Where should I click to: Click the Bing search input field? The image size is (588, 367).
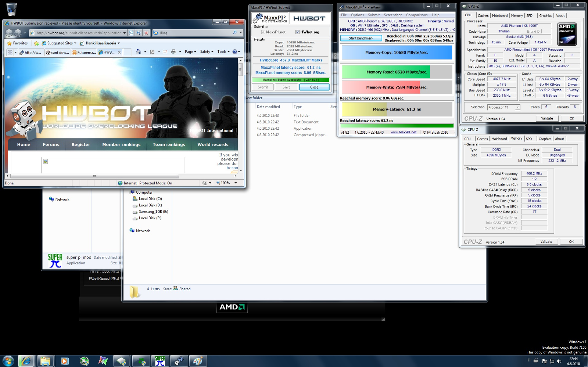click(x=195, y=33)
